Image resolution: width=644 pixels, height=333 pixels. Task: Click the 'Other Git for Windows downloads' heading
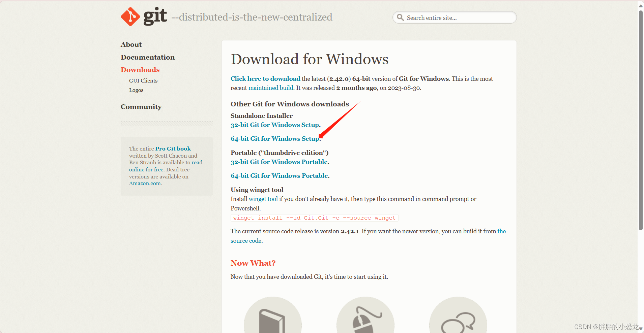(290, 104)
